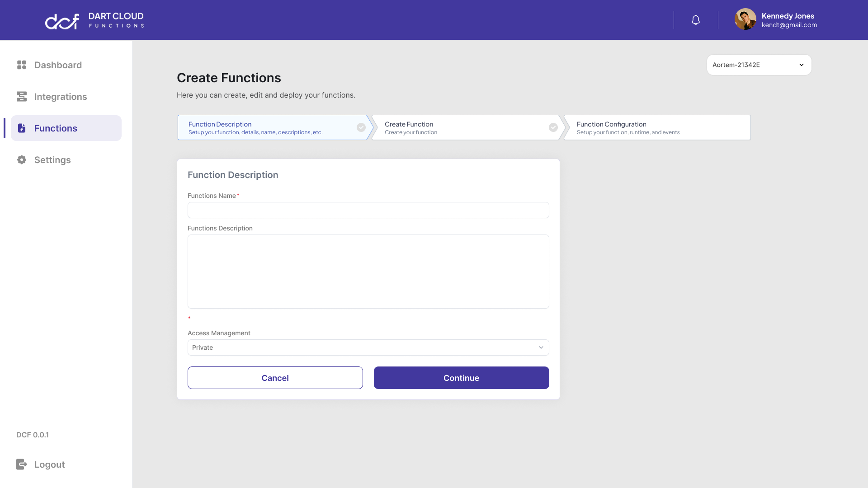Viewport: 868px width, 488px height.
Task: Click the checkmark on Create Function step
Action: pyautogui.click(x=553, y=127)
